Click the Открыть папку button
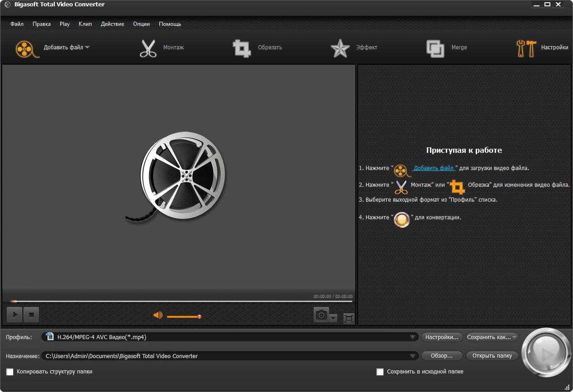 coord(492,356)
